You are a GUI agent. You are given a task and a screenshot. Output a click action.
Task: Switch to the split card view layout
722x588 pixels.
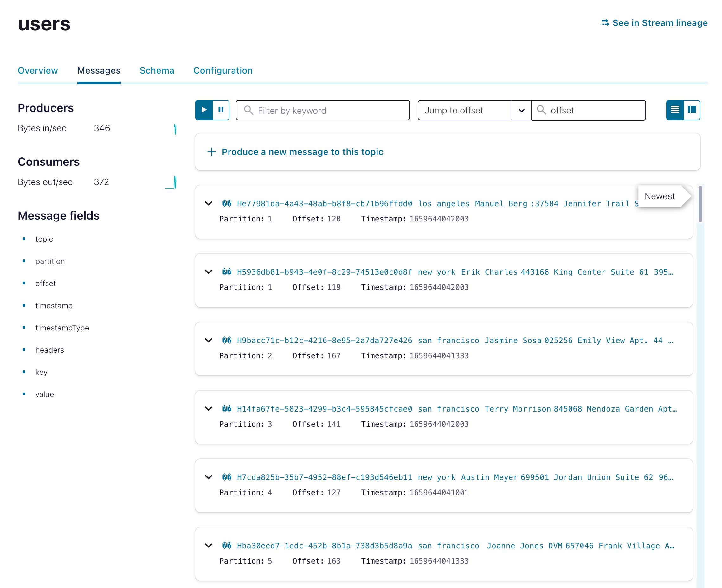(692, 110)
